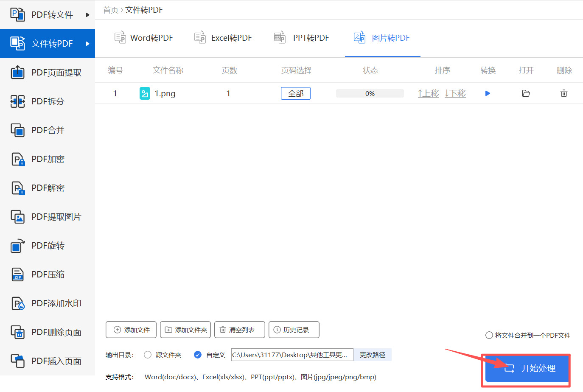This screenshot has width=583, height=392.
Task: Open the output folder for 1.png
Action: [x=526, y=93]
